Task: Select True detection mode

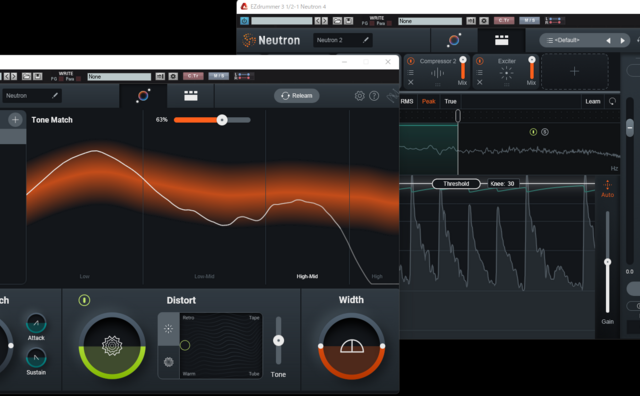Action: tap(451, 101)
